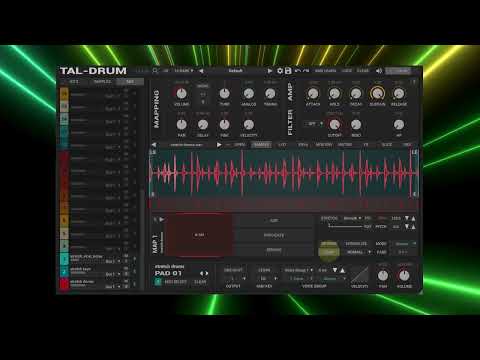Select the SAMPLE editor tab
480x360 pixels.
tap(261, 145)
